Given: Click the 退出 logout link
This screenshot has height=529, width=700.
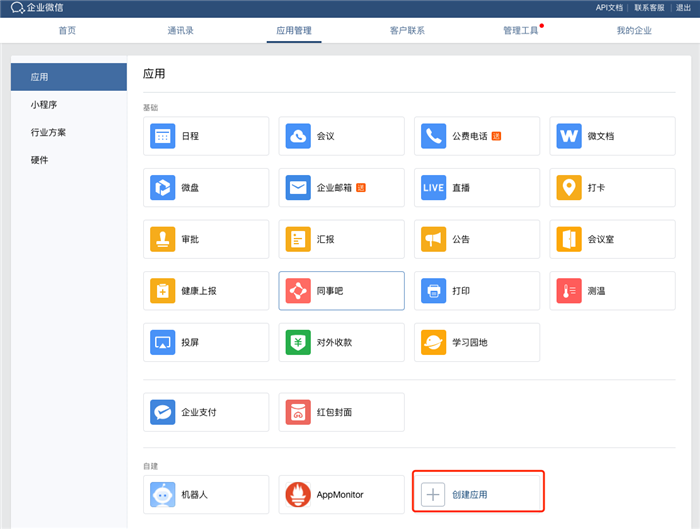Looking at the screenshot, I should pyautogui.click(x=684, y=8).
